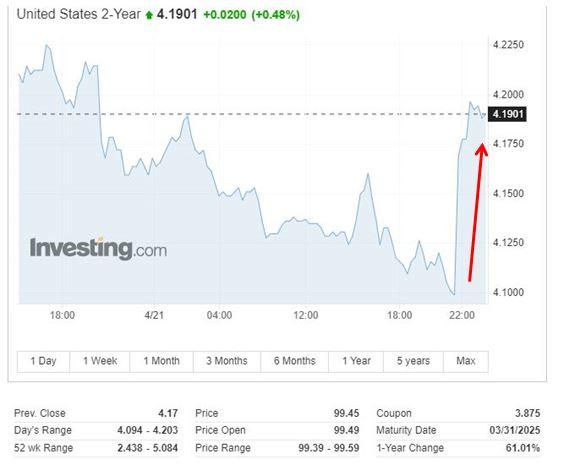
Task: Switch chart to 3 Months view
Action: [227, 361]
